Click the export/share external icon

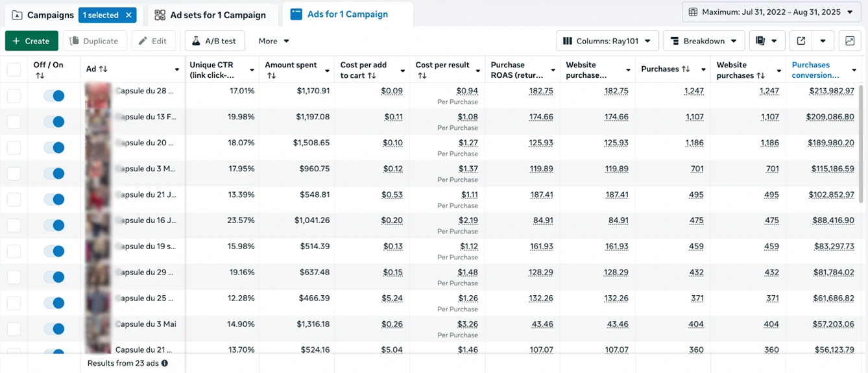801,41
